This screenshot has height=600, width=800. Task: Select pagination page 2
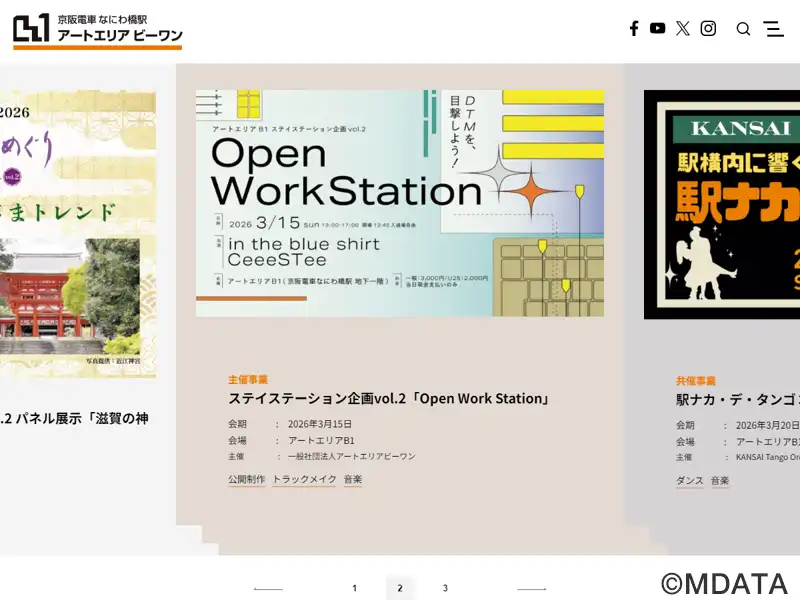pos(400,588)
